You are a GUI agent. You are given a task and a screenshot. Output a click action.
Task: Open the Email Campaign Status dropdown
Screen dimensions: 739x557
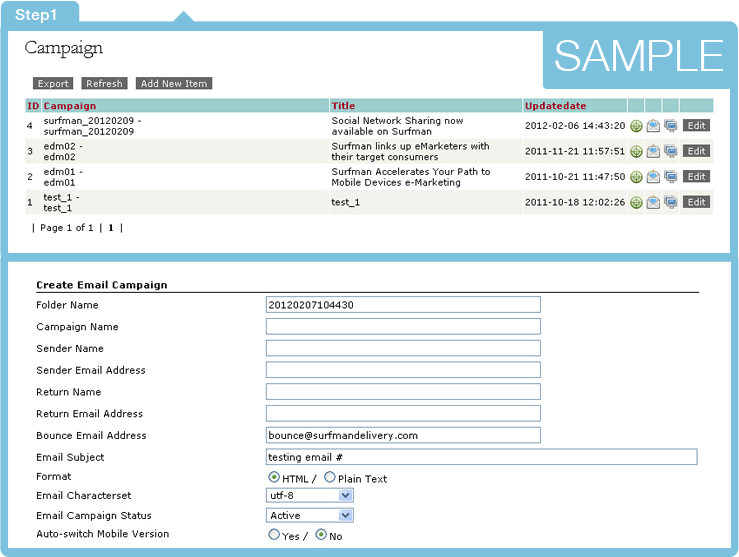click(346, 516)
